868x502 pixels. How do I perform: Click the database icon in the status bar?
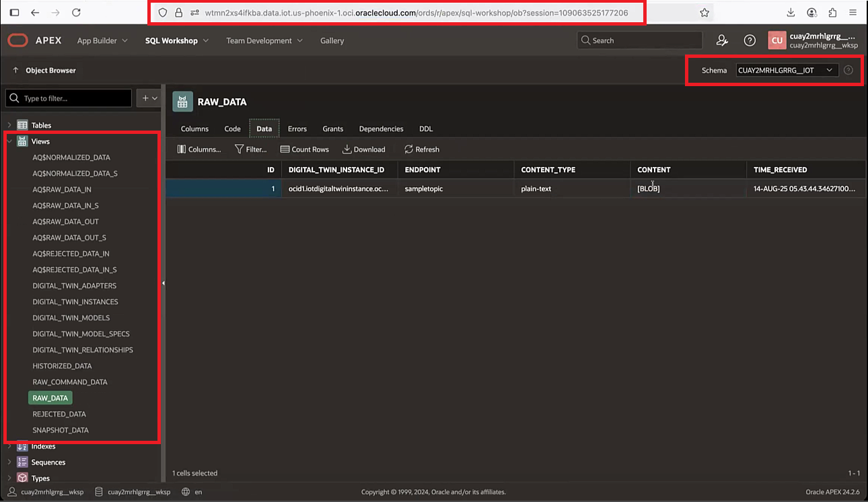coord(98,492)
